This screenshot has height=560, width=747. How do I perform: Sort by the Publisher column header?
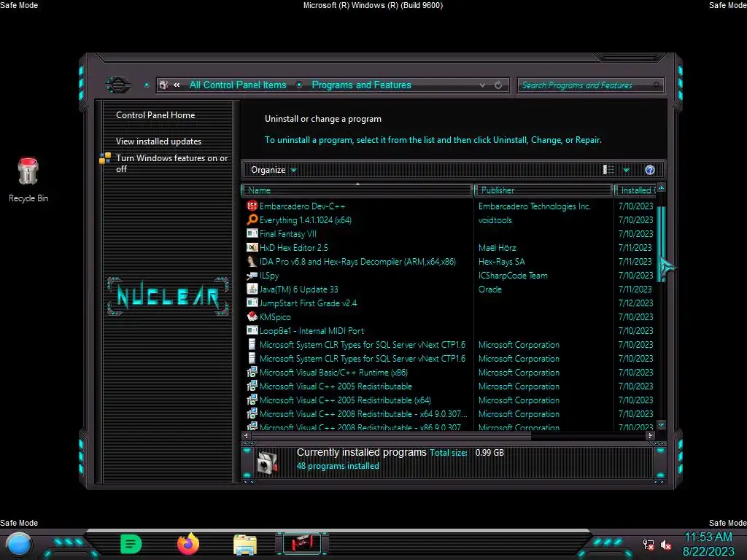point(543,190)
